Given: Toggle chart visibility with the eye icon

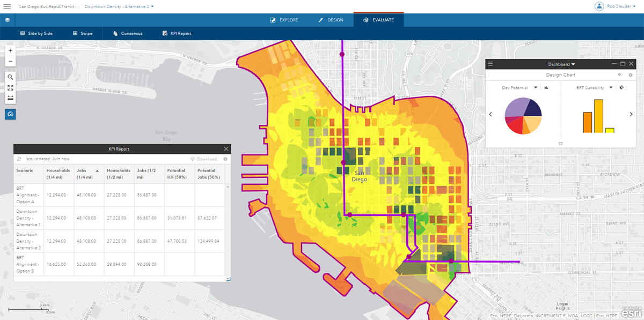Looking at the screenshot, I should click(x=620, y=75).
